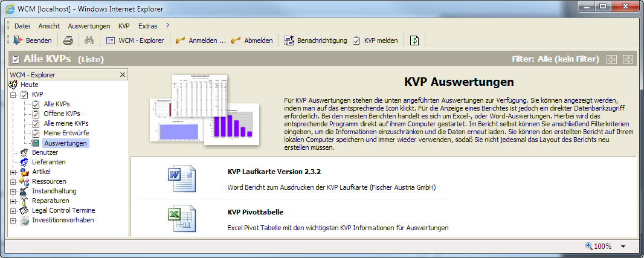Select Alle KVPs in the tree
644x258 pixels.
56,104
